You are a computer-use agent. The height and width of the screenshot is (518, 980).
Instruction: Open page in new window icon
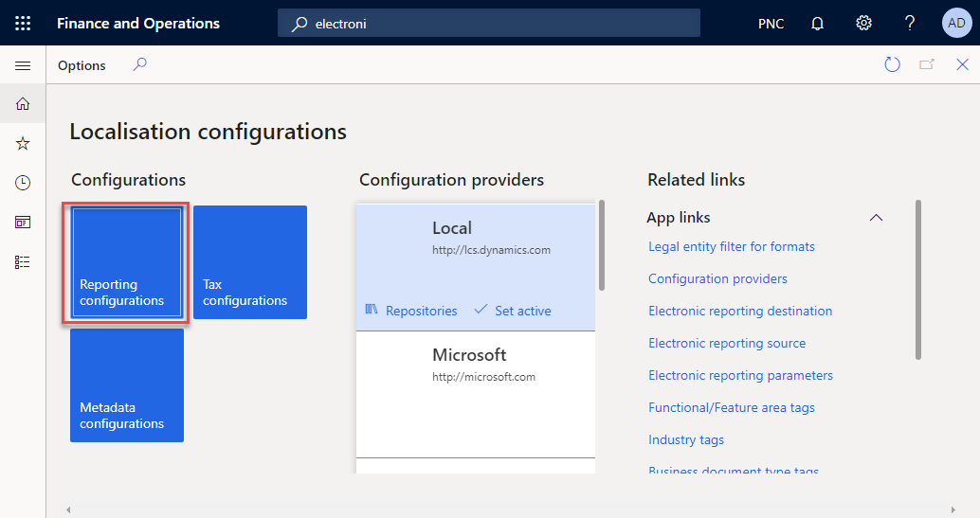click(927, 64)
